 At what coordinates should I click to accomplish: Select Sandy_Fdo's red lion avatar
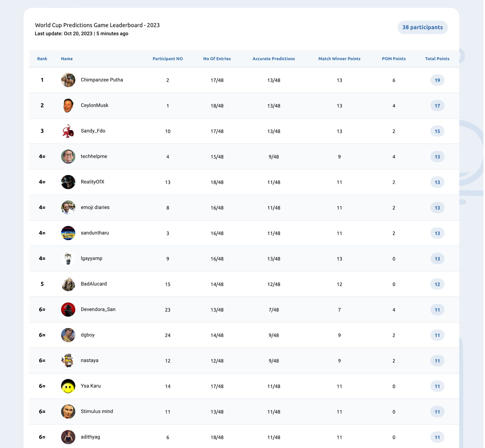click(68, 131)
